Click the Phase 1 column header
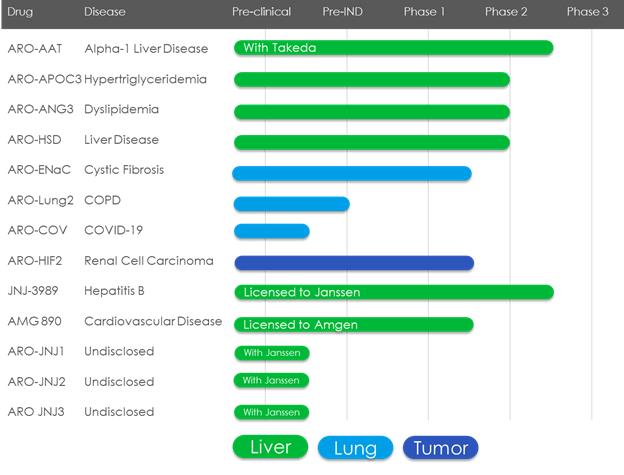 coord(424,12)
